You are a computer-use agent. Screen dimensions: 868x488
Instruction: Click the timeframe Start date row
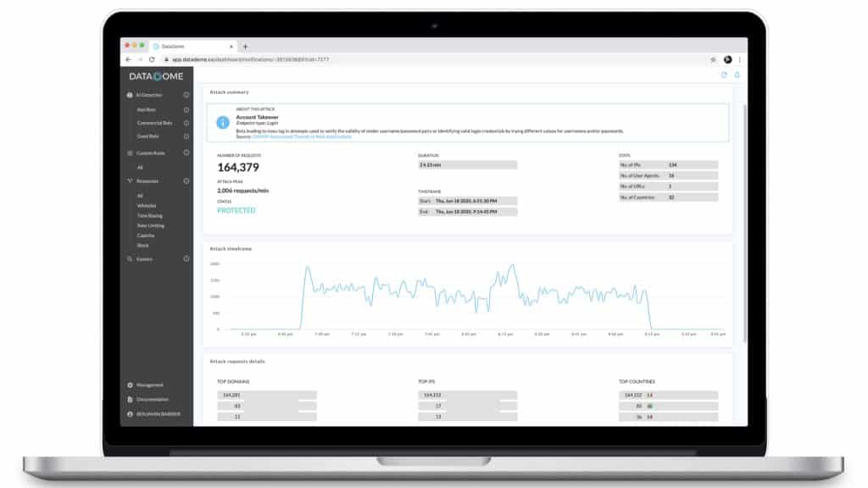[x=467, y=201]
